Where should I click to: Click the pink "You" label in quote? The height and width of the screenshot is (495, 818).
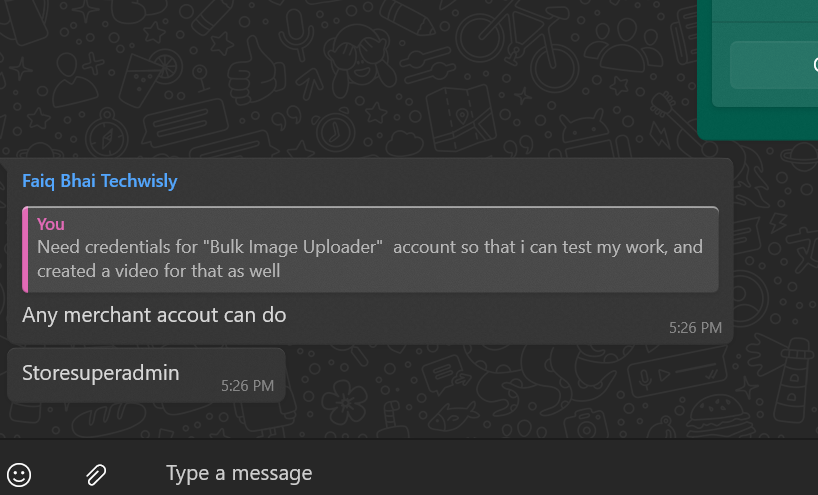(x=51, y=224)
